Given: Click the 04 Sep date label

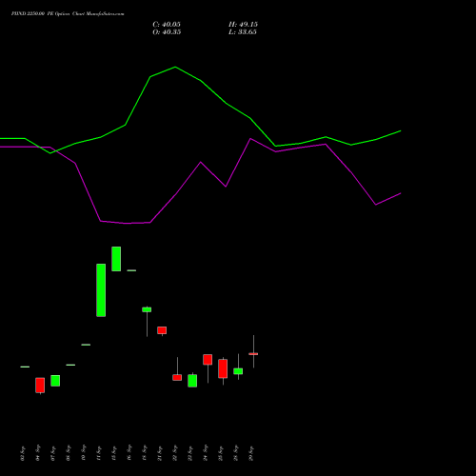Looking at the screenshot, I should pos(38,453).
